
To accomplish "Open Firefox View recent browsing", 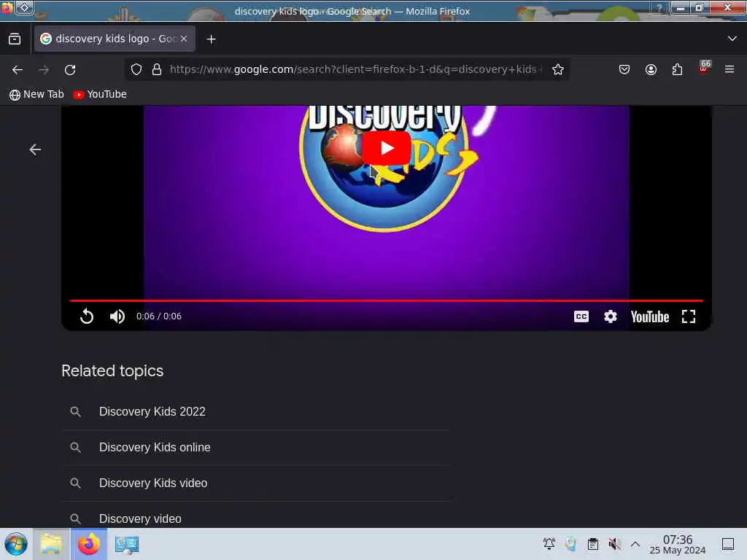I will pyautogui.click(x=15, y=39).
